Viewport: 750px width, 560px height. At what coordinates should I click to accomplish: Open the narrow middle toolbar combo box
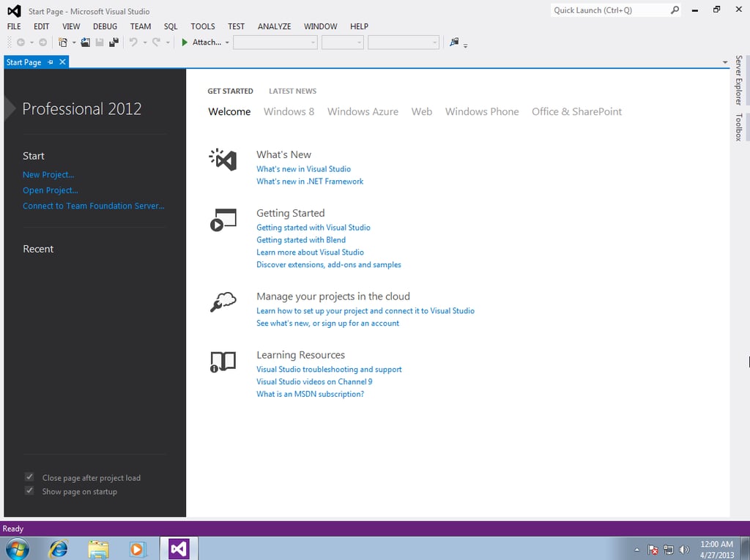click(x=343, y=42)
